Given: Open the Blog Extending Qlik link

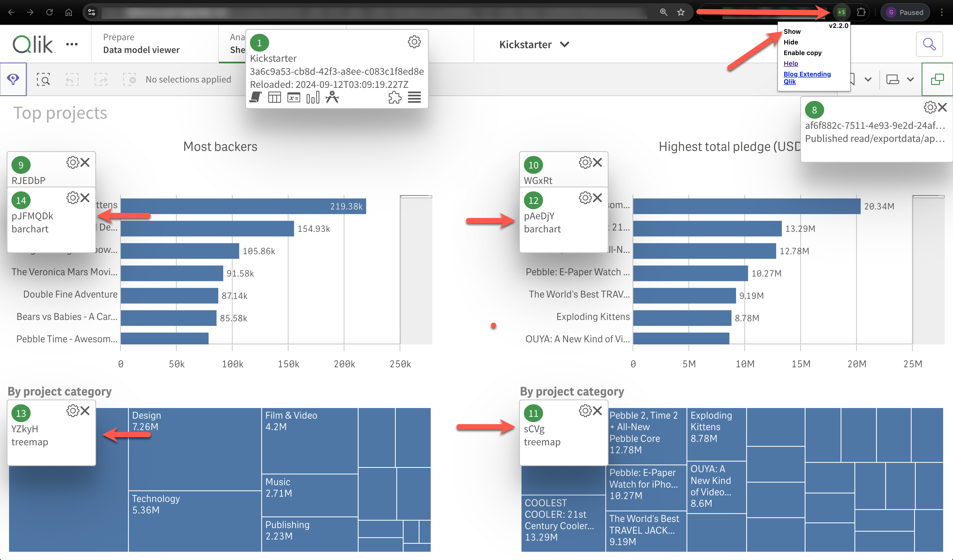Looking at the screenshot, I should (x=807, y=77).
